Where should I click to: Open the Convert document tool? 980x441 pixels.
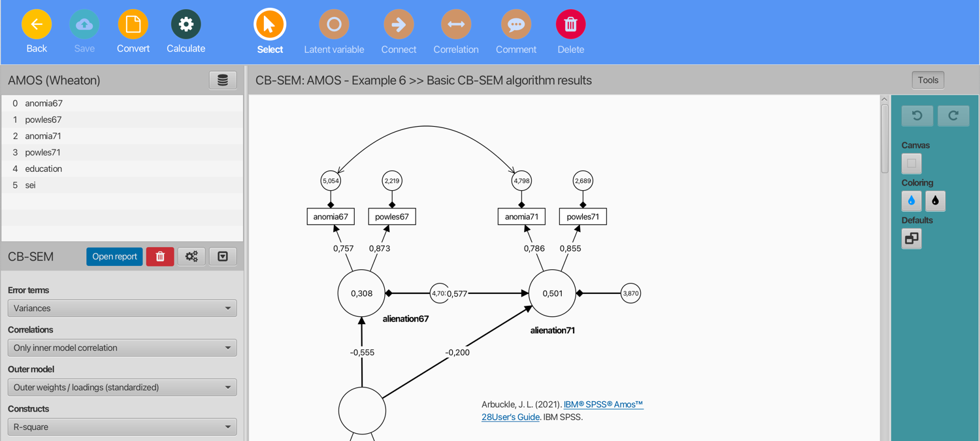(x=133, y=25)
